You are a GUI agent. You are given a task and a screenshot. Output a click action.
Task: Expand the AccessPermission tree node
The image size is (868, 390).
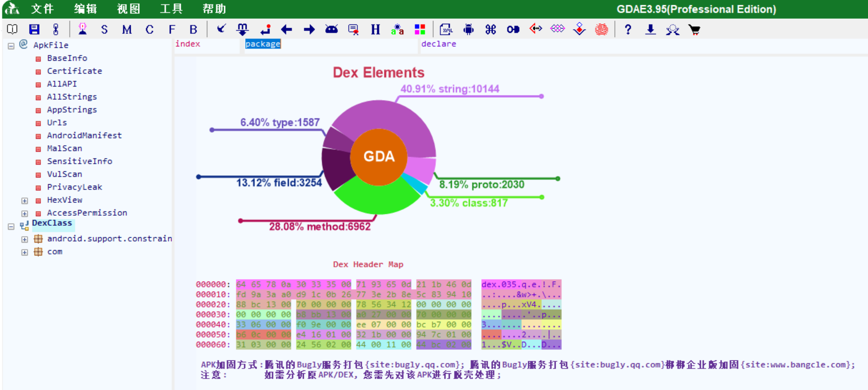pyautogui.click(x=25, y=213)
